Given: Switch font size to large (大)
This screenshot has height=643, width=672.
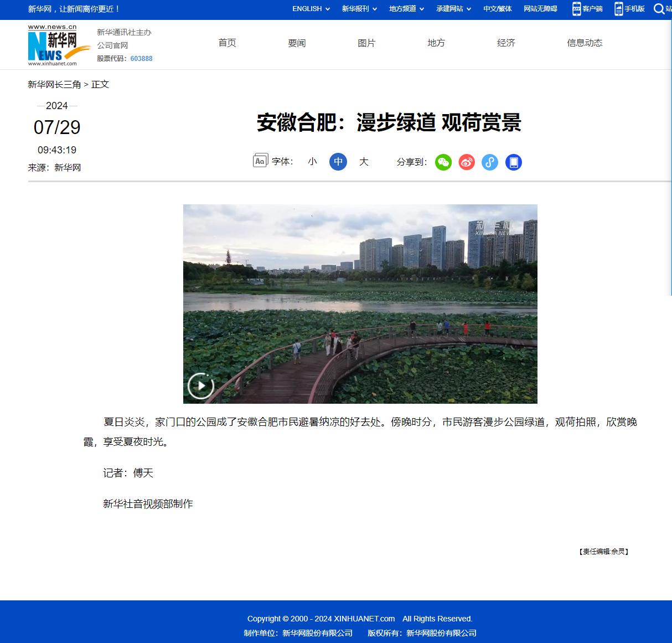Looking at the screenshot, I should point(364,162).
